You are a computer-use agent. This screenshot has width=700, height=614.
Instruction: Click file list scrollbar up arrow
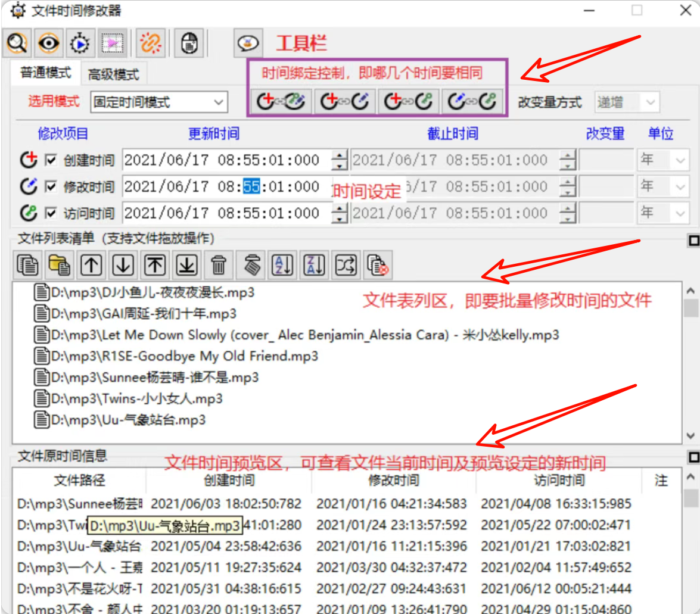pos(690,291)
